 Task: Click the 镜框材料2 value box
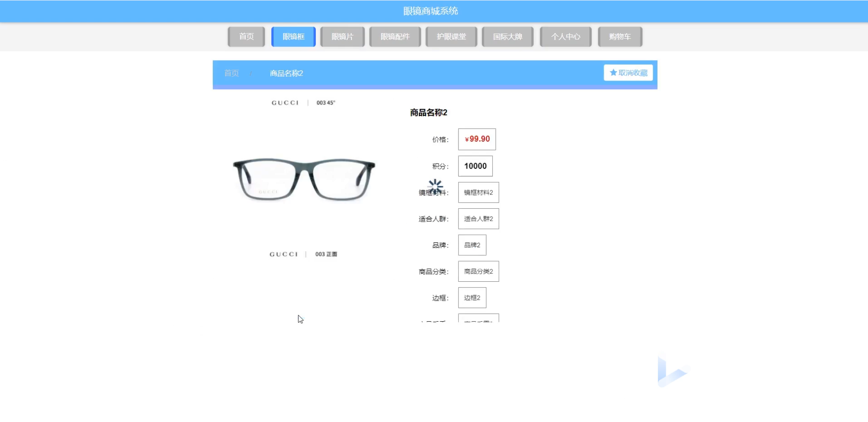(x=479, y=193)
